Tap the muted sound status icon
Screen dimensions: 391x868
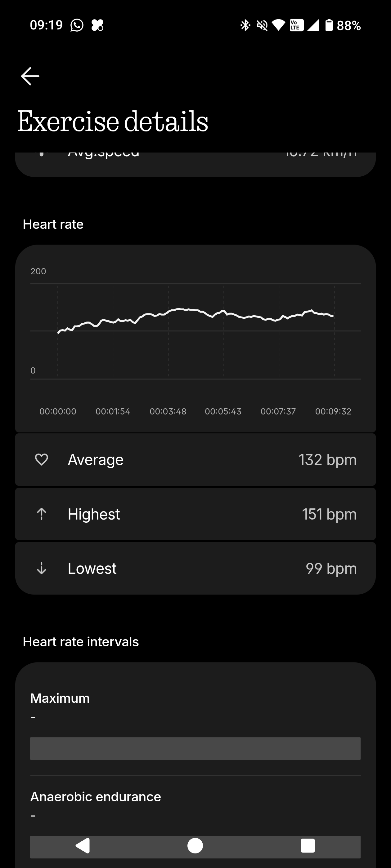click(x=262, y=25)
